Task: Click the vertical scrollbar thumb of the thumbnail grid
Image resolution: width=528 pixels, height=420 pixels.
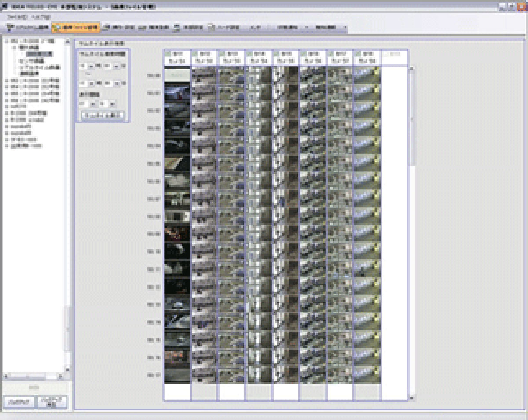Action: 412,119
